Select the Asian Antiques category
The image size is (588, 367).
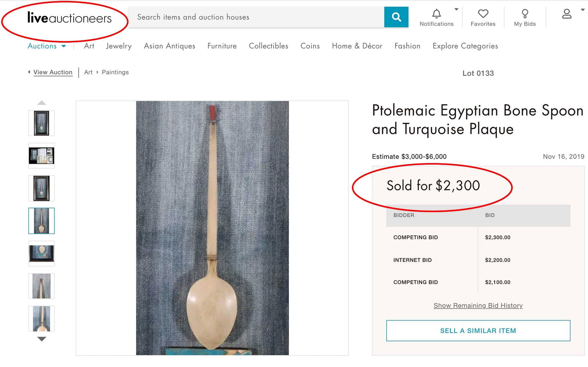(169, 46)
